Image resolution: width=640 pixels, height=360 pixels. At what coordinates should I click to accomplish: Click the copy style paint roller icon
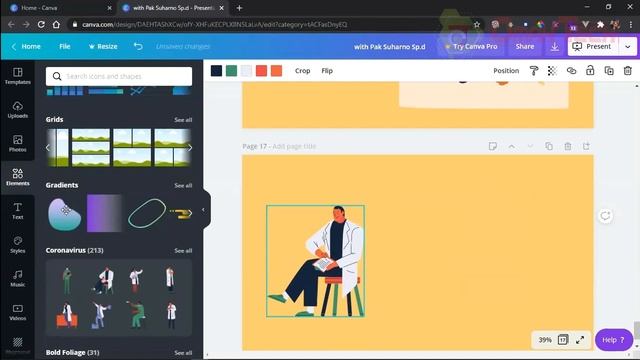533,71
